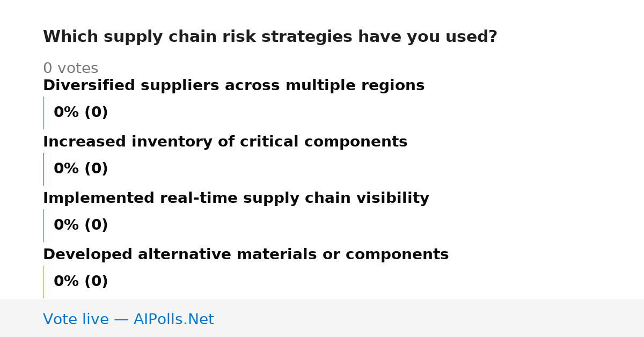The width and height of the screenshot is (644, 337).
Task: Open the 'Vote live — AIPolls.Net' link
Action: tap(128, 320)
